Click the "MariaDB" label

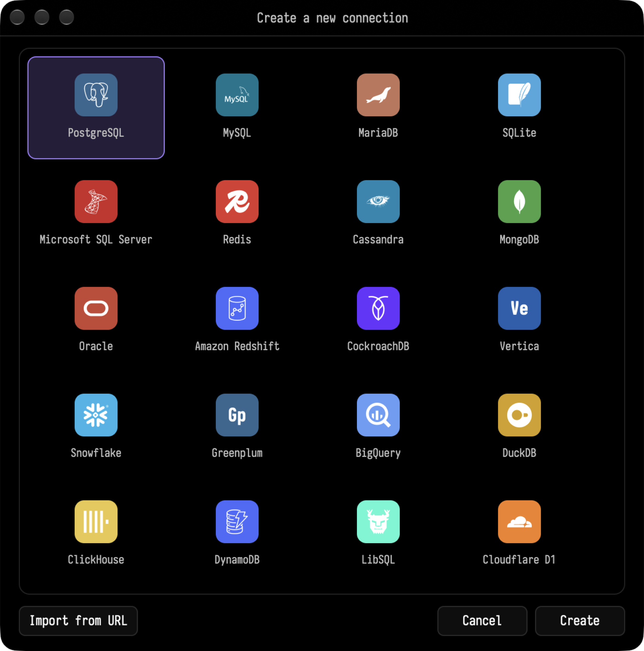[378, 133]
